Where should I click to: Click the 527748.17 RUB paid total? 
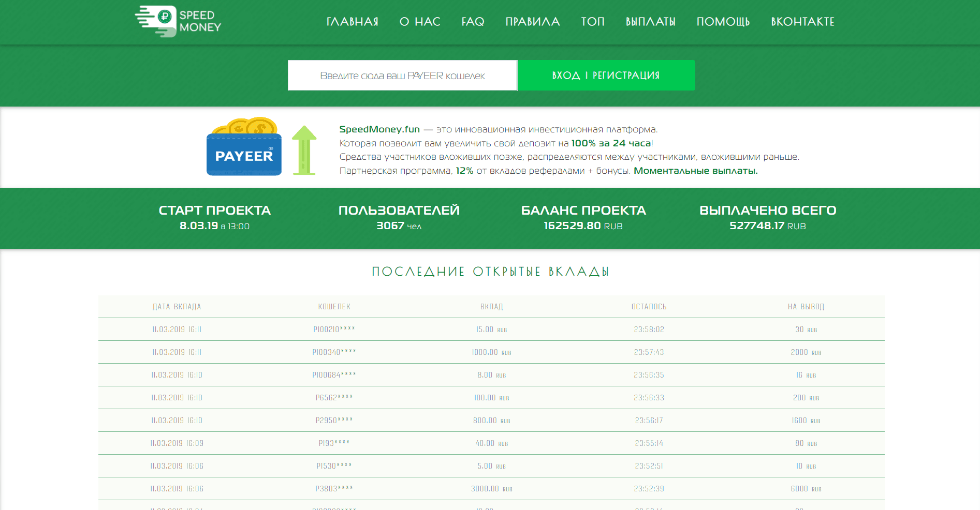pyautogui.click(x=768, y=226)
